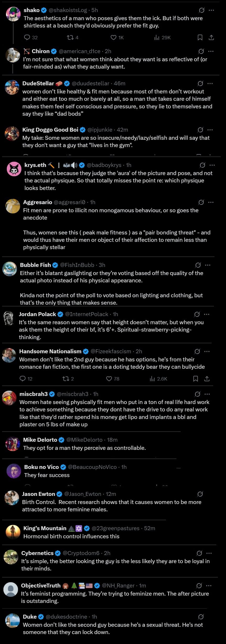Open Mike Delorto's profile name
Image resolution: width=226 pixels, height=644 pixels.
40,440
